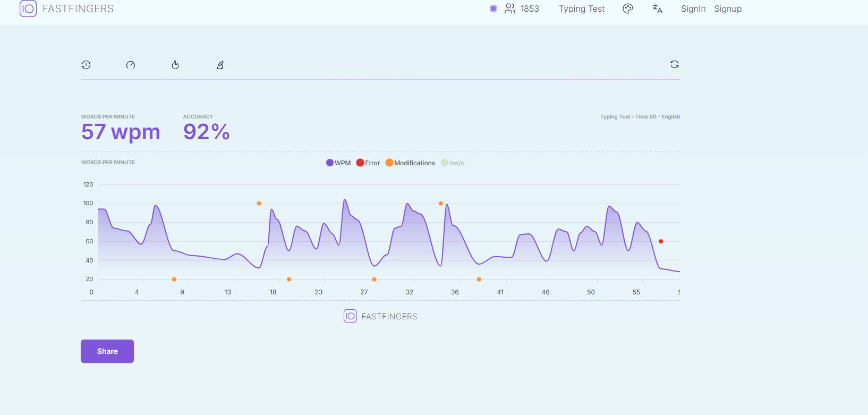Toggle the Error series in legend
The image size is (868, 415).
tap(368, 163)
